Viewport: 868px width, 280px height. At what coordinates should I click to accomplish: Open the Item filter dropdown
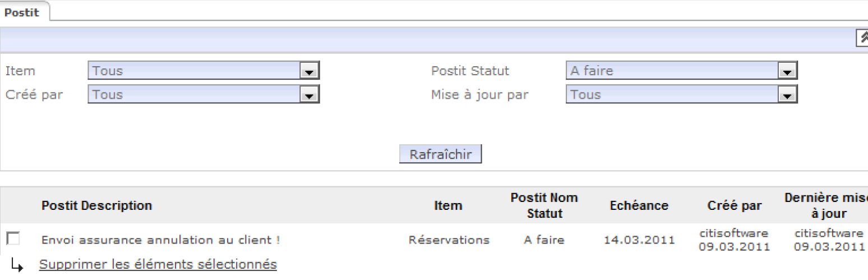pos(307,71)
